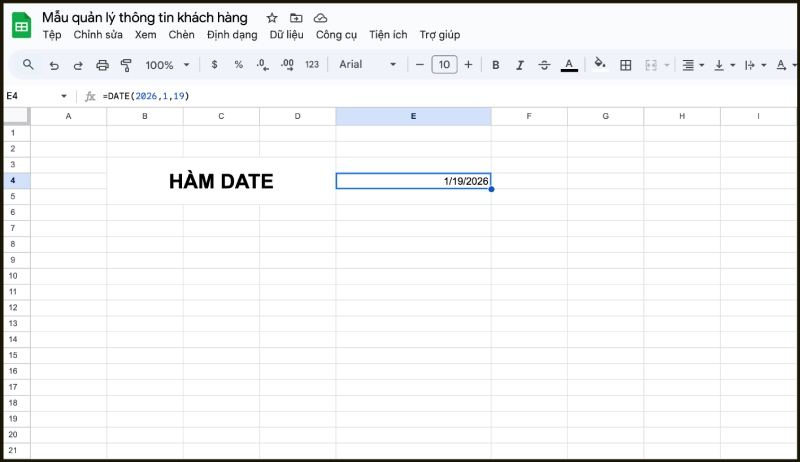Open the text color picker
Screen dimensions: 800x462
[x=569, y=65]
